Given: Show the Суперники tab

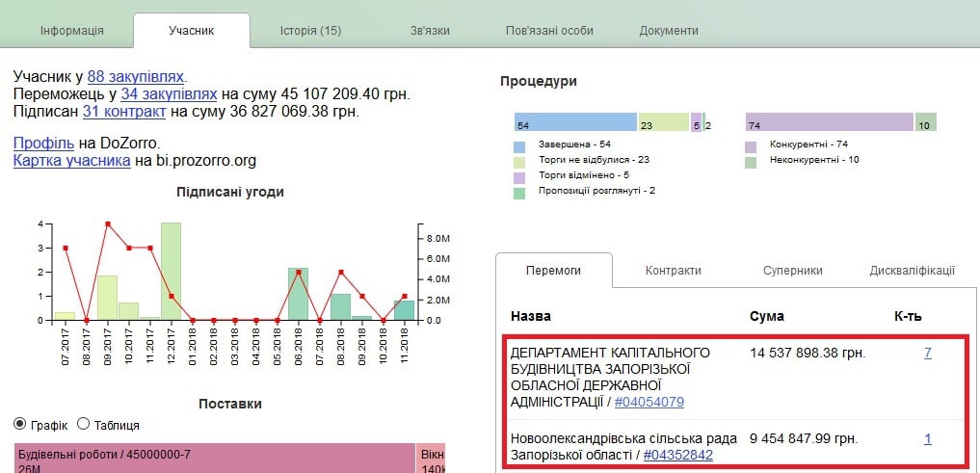Looking at the screenshot, I should pos(792,271).
